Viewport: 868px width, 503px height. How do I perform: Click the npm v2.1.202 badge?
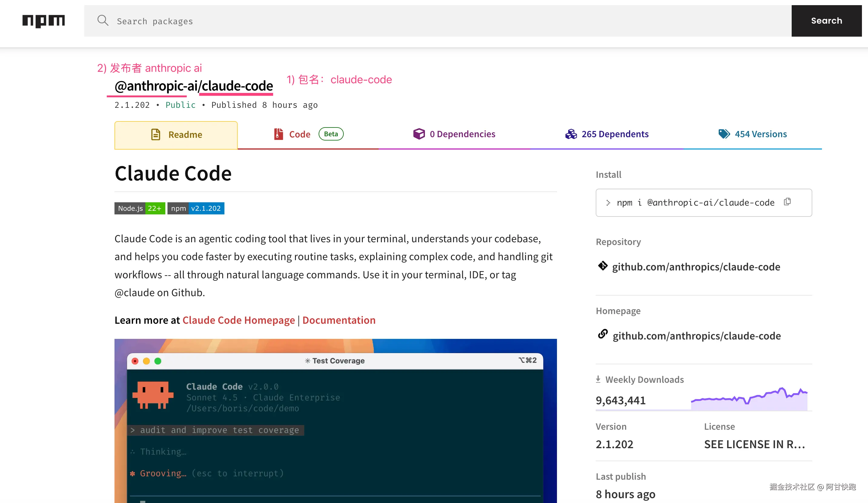(196, 208)
